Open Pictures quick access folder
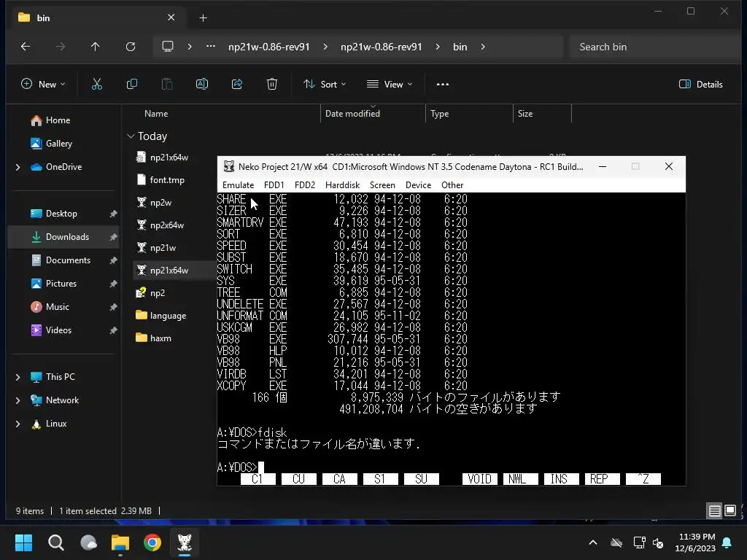 pos(61,284)
